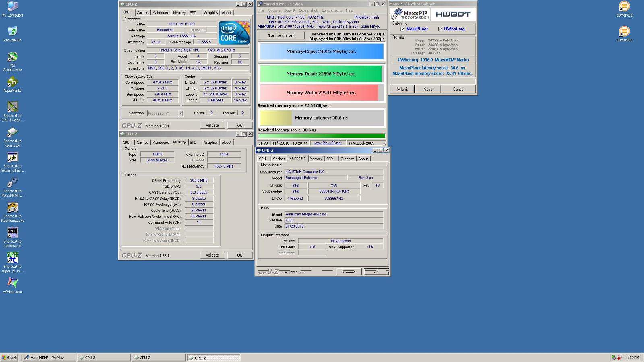Click Save button in HWbot Submit window
Image resolution: width=644 pixels, height=362 pixels.
tap(428, 89)
